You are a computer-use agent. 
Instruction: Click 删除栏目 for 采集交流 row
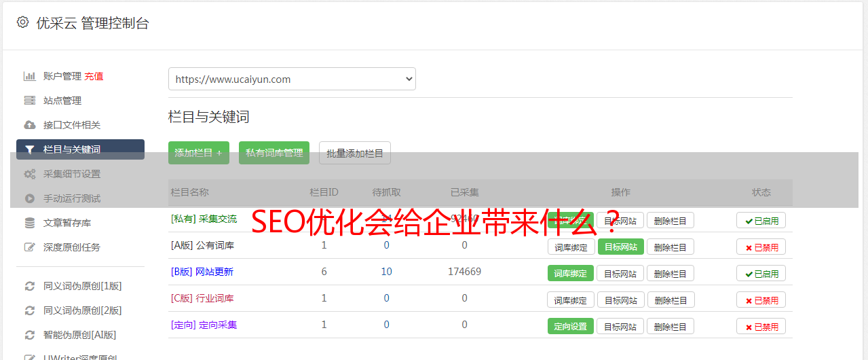[670, 220]
